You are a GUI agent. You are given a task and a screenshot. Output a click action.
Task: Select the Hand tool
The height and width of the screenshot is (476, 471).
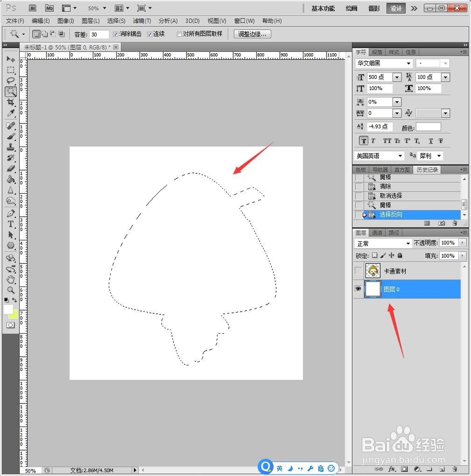click(x=11, y=279)
